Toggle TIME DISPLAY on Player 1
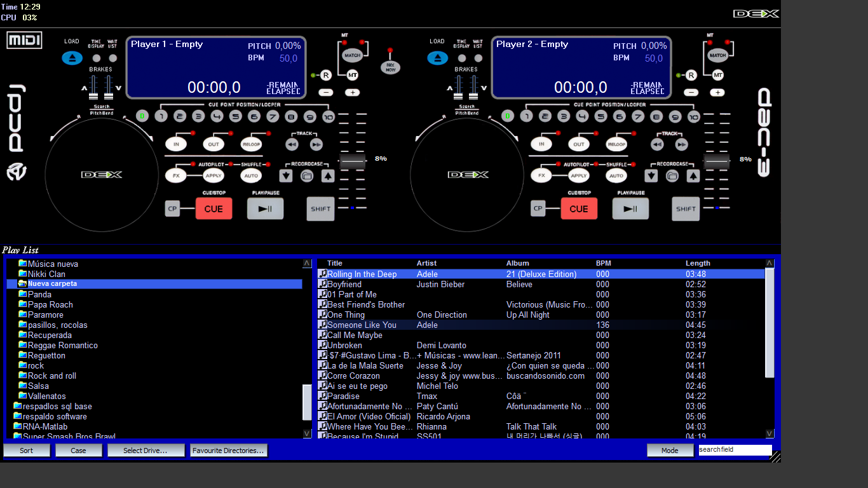The width and height of the screenshot is (868, 488). coord(96,58)
